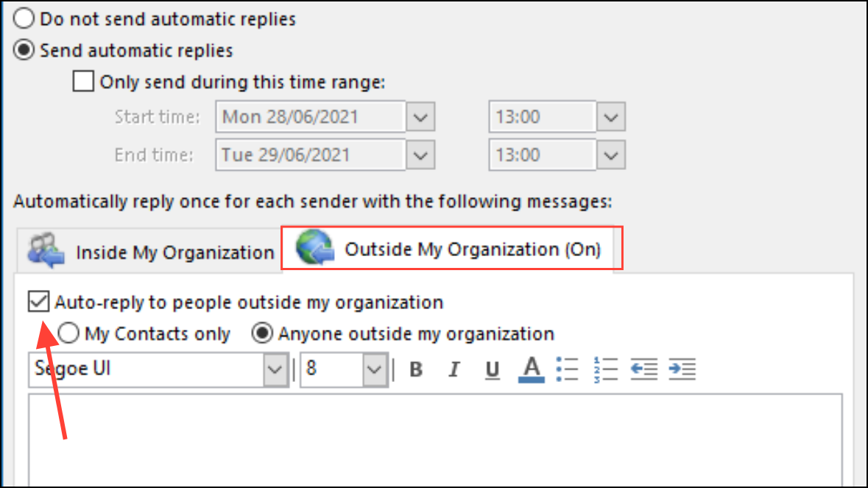The image size is (868, 488).
Task: Increase the paragraph indent
Action: click(x=682, y=369)
